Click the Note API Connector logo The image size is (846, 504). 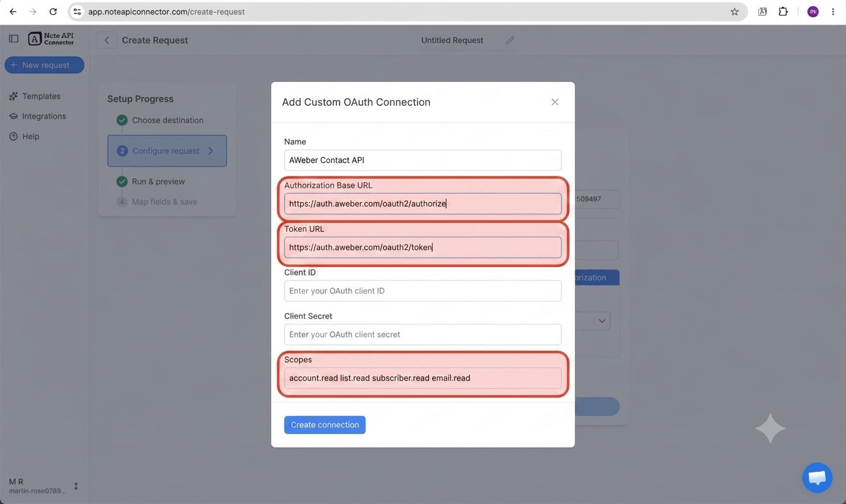[x=51, y=39]
